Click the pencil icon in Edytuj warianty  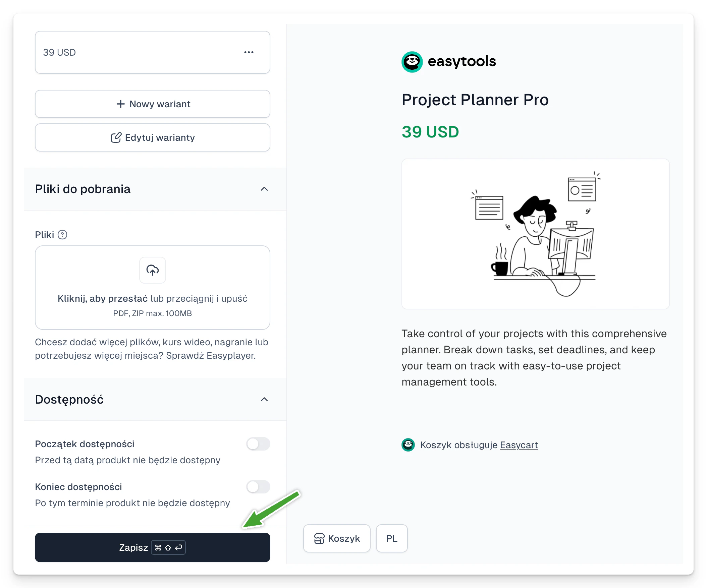[116, 138]
